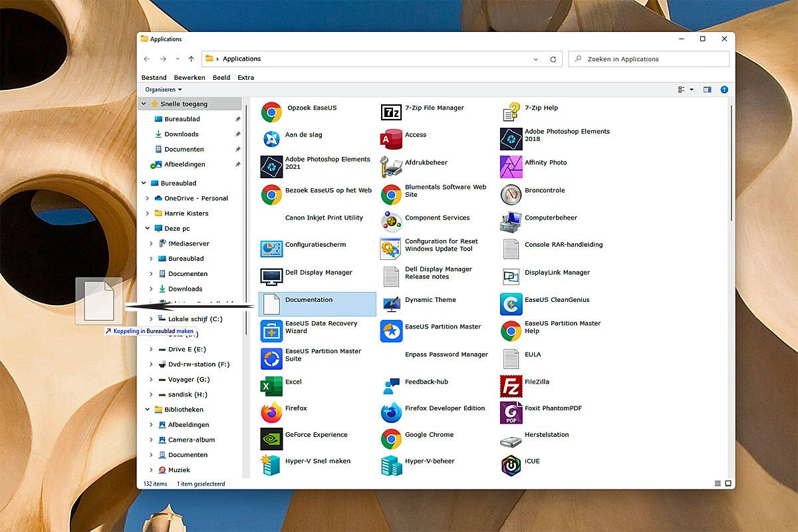
Task: Expand the OneDrive - Personal tree node
Action: point(148,198)
